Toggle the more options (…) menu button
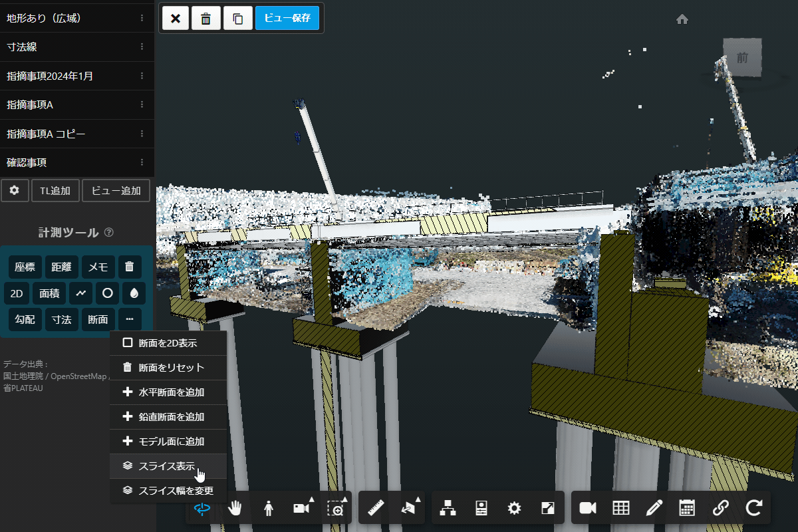Viewport: 798px width, 532px height. (130, 319)
